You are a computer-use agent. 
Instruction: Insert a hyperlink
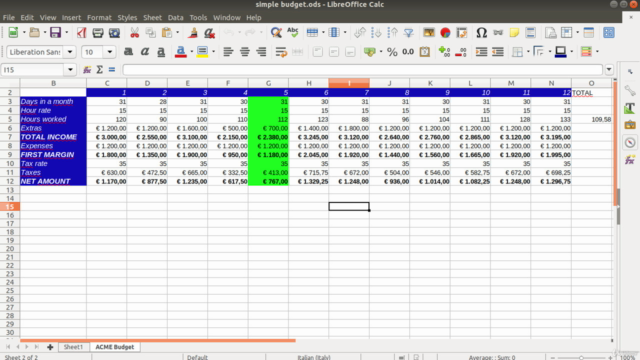click(x=498, y=33)
